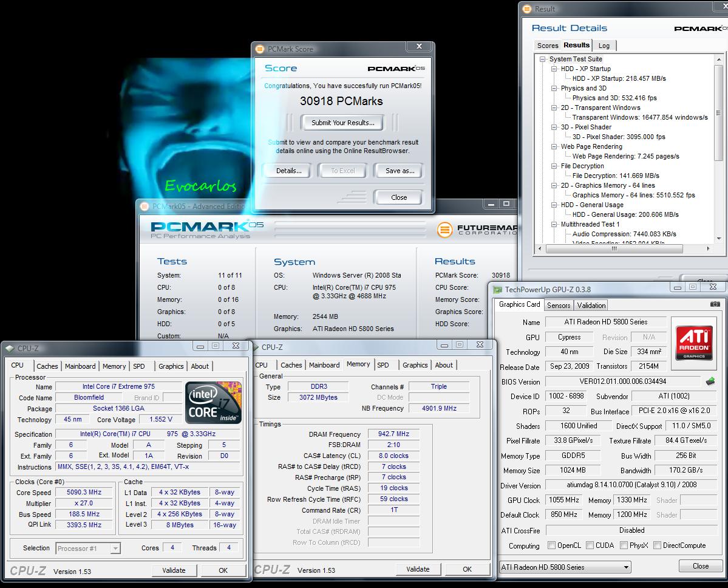Select 'Transparent Windows: 16477.854 windows/s' row
This screenshot has width=728, height=588.
pos(640,117)
